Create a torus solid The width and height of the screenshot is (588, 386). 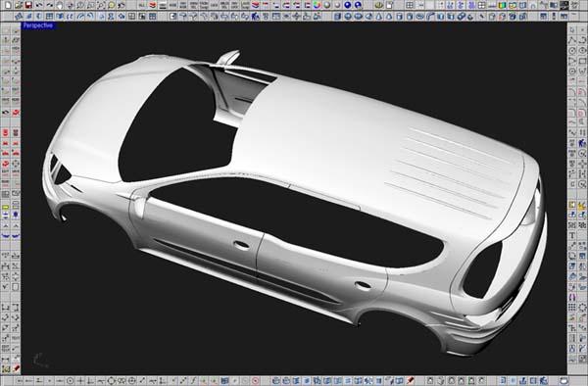[420, 16]
